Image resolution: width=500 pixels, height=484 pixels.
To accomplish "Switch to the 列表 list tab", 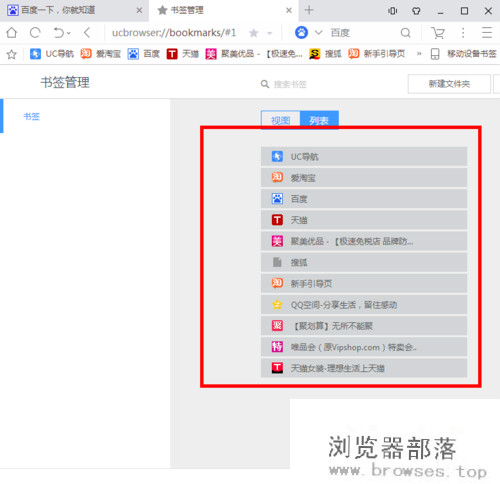I will [x=319, y=120].
